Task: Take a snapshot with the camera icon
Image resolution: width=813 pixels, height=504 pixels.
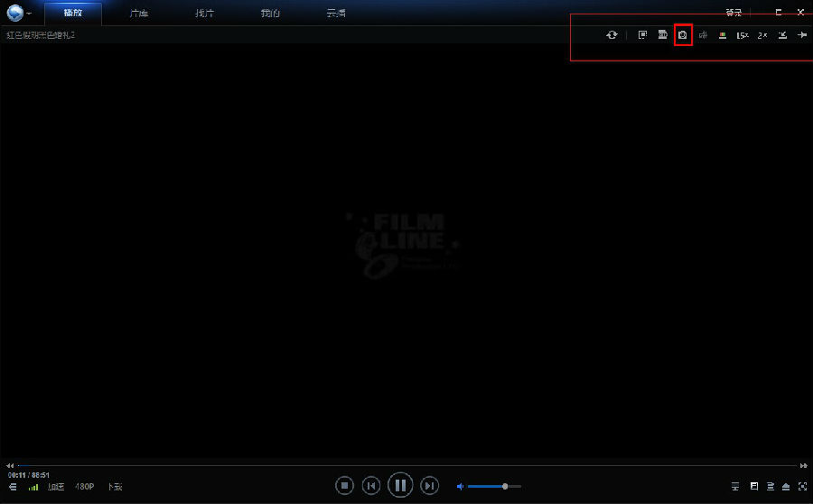Action: pos(683,34)
